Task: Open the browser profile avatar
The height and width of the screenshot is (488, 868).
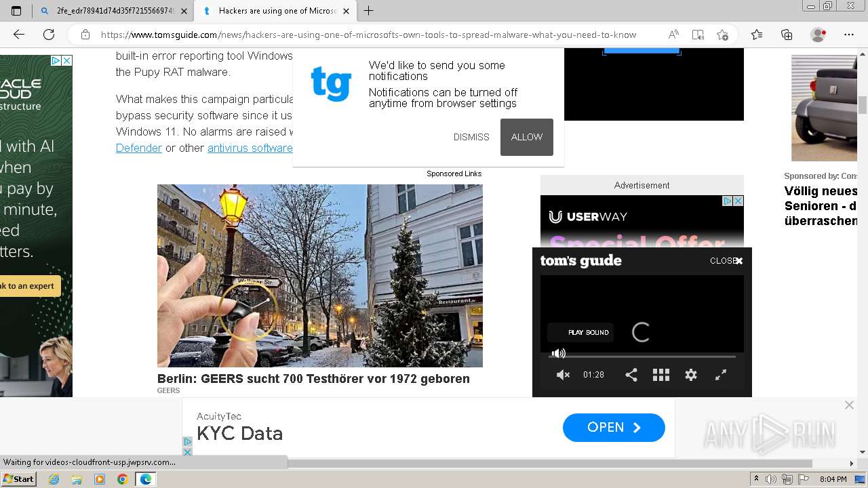Action: point(818,35)
